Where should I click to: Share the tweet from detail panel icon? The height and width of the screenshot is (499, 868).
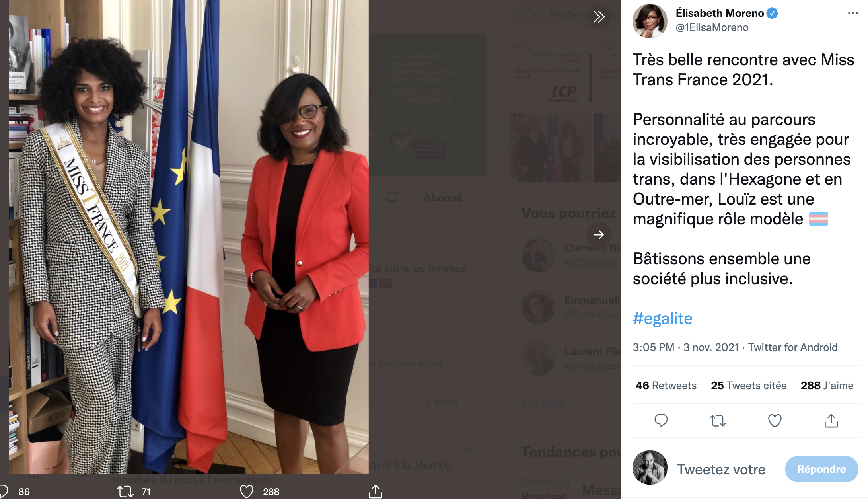[831, 421]
